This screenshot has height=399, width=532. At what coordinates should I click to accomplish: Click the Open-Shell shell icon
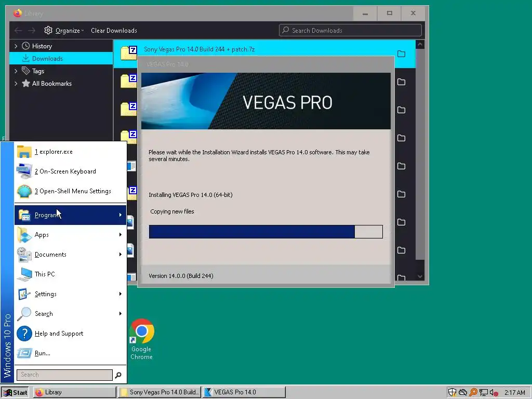pos(24,191)
